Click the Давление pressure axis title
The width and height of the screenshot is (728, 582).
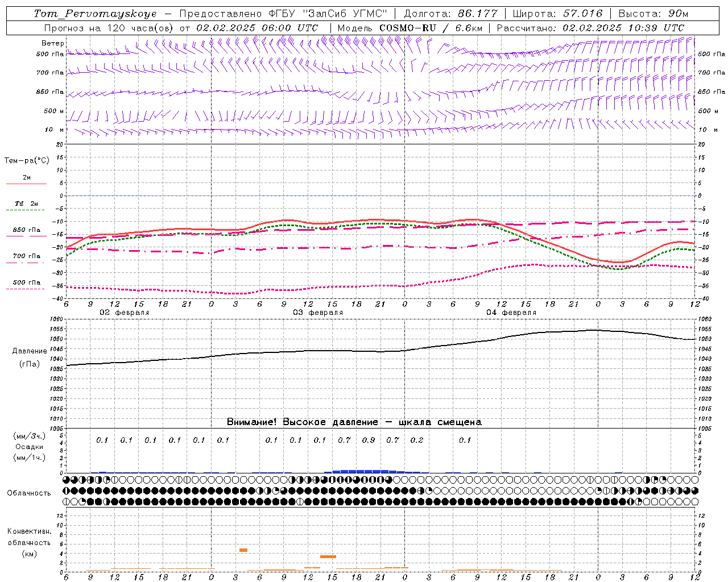[30, 351]
